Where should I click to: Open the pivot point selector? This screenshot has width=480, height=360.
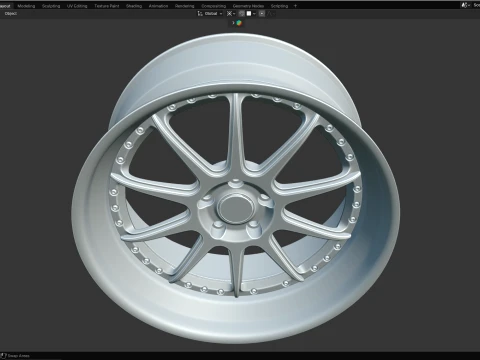(x=231, y=14)
